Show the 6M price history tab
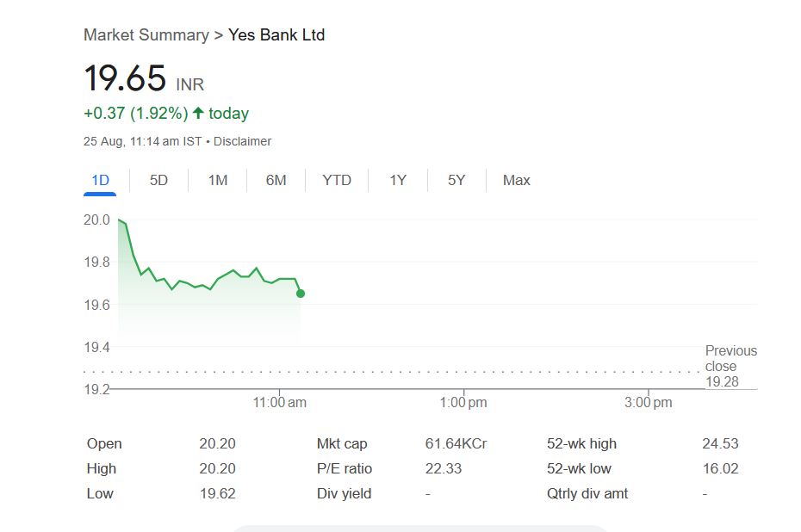Viewport: 801px width, 532px height. pyautogui.click(x=276, y=180)
